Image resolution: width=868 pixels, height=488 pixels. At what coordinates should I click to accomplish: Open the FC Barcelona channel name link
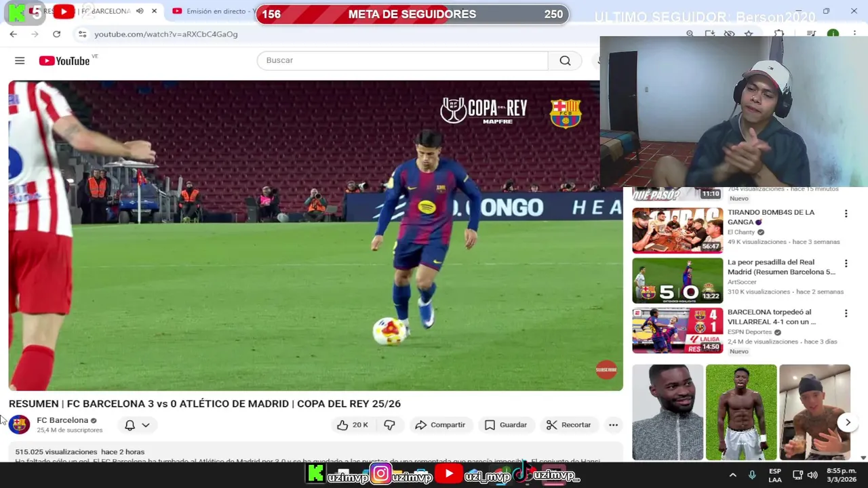tap(62, 420)
